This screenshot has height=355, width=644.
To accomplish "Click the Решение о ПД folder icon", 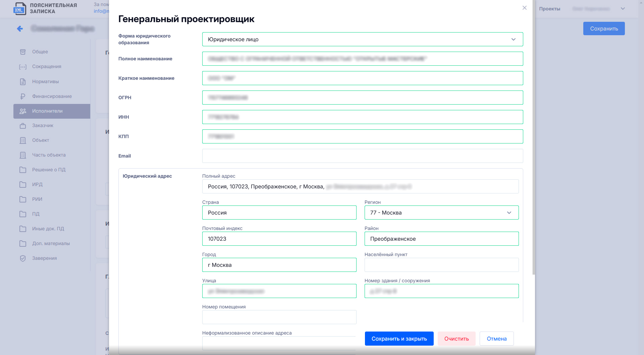I will tap(23, 170).
